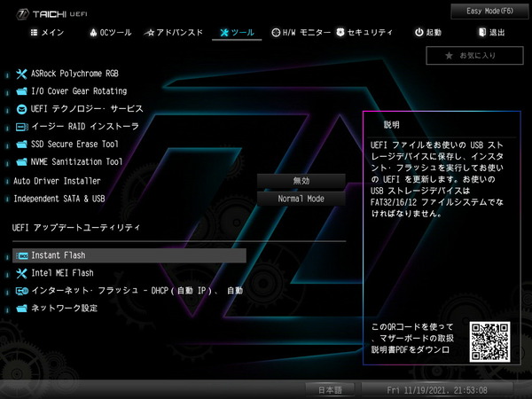Viewport: 532px width, 399px height.
Task: Click the date and time display
Action: [x=437, y=390]
